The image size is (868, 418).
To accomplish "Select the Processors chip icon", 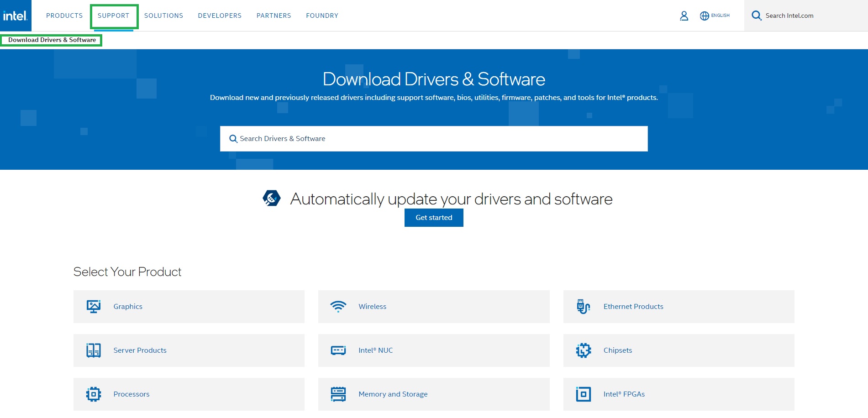I will point(93,394).
